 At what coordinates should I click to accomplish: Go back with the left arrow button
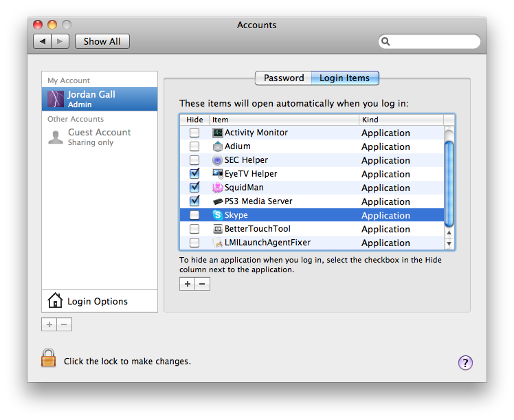[x=43, y=41]
